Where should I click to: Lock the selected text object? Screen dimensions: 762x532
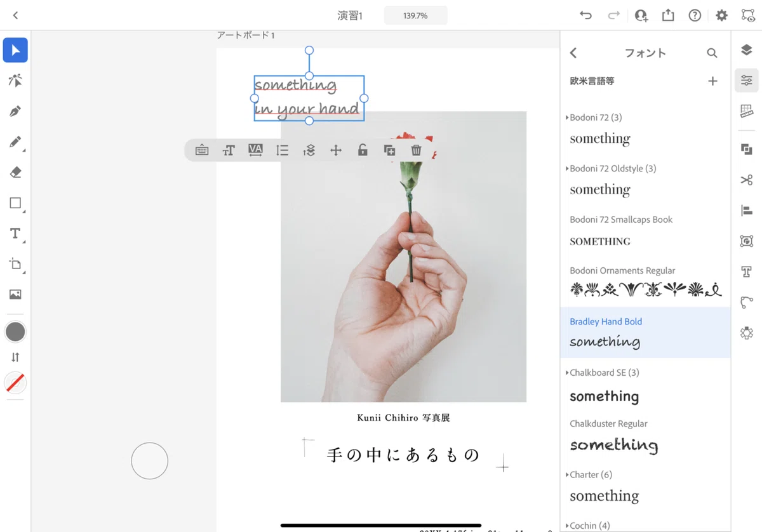click(363, 150)
